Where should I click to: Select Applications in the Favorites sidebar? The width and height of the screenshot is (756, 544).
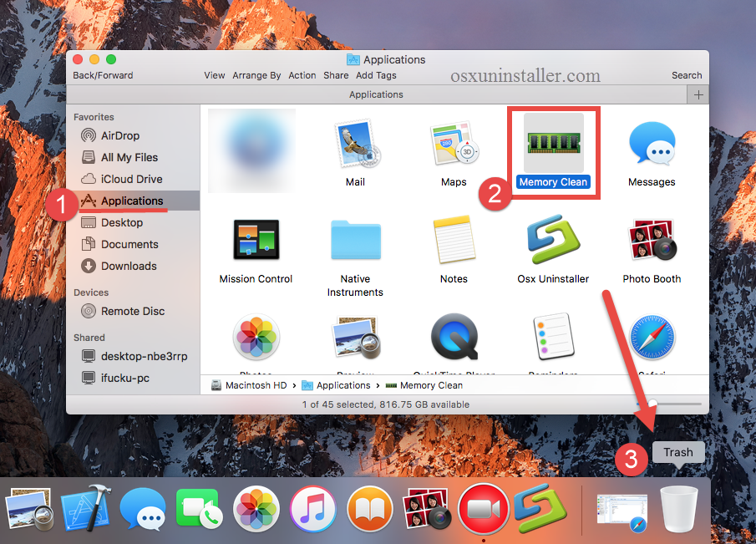[129, 201]
